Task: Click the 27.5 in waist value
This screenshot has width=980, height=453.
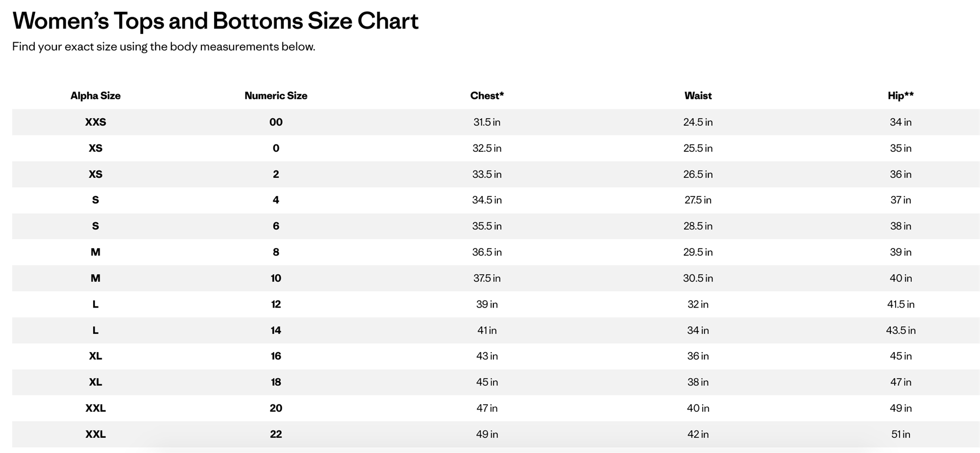Action: pyautogui.click(x=698, y=200)
